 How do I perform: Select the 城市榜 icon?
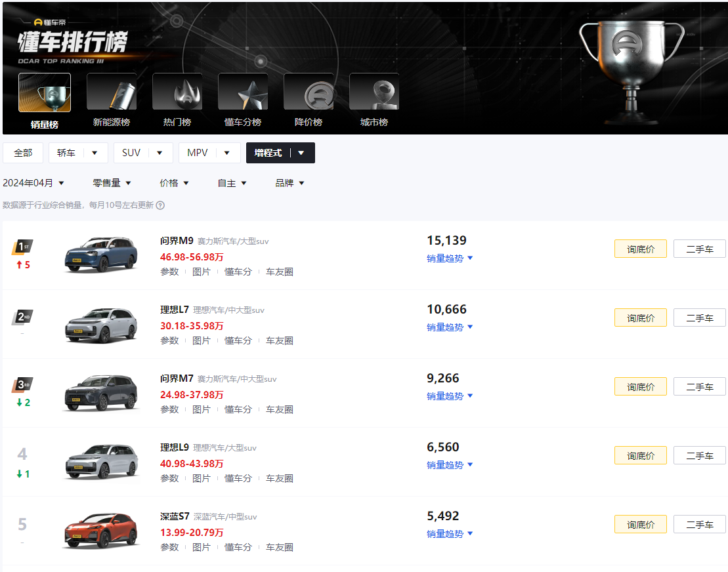coord(374,92)
